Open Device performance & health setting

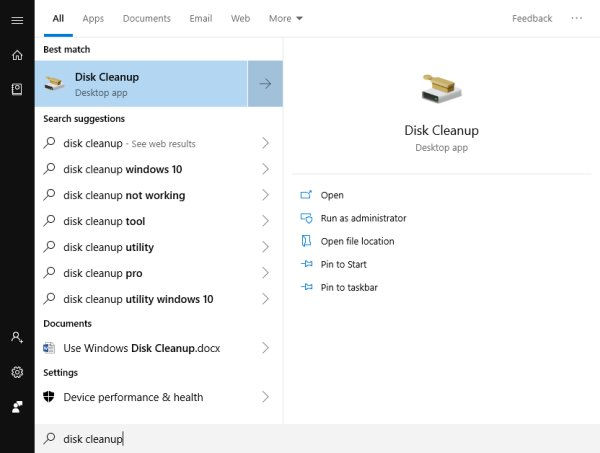pos(159,397)
